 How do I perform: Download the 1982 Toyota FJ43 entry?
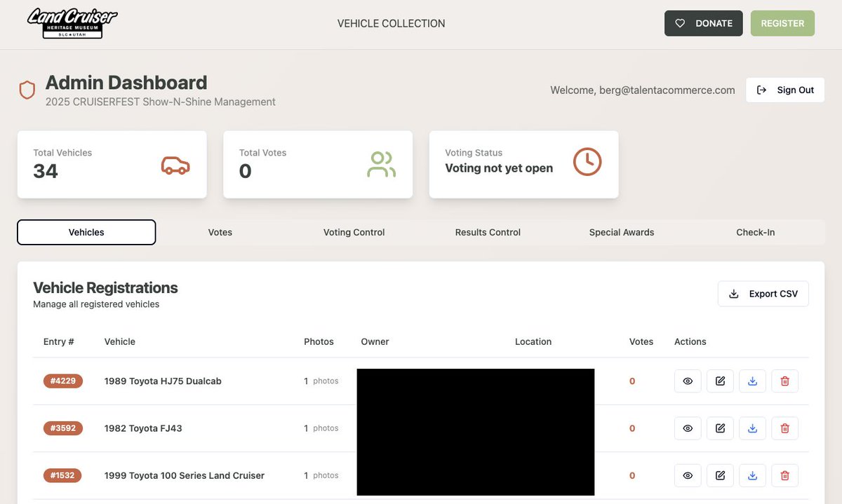pyautogui.click(x=752, y=428)
